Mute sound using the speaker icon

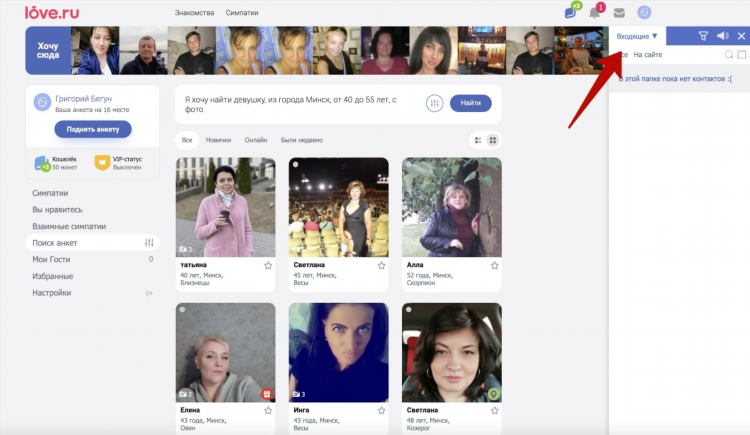pyautogui.click(x=723, y=36)
